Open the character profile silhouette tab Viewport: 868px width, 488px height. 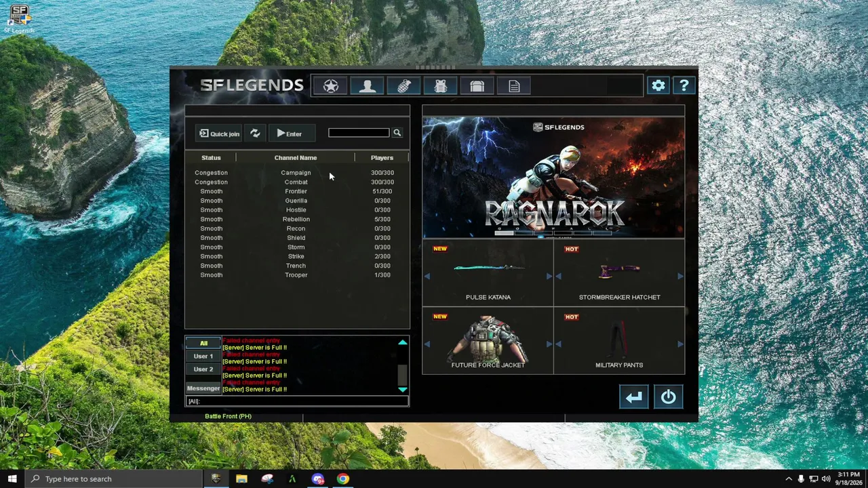pyautogui.click(x=367, y=86)
